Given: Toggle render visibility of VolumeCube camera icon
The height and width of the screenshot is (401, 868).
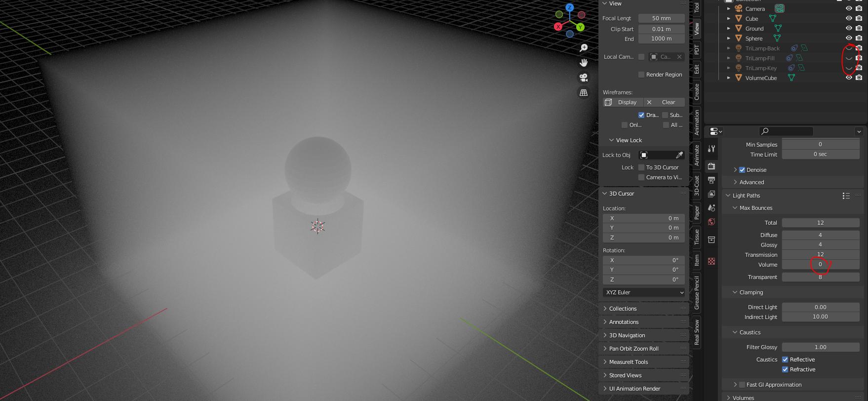Looking at the screenshot, I should [x=859, y=78].
